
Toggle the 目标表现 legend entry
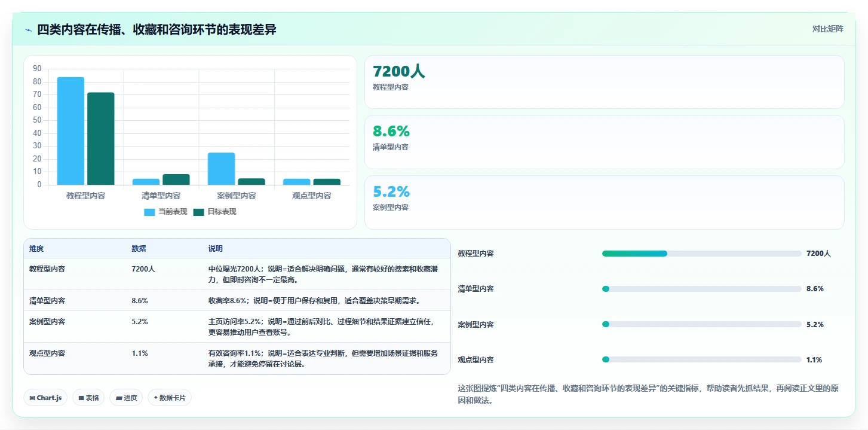click(215, 212)
